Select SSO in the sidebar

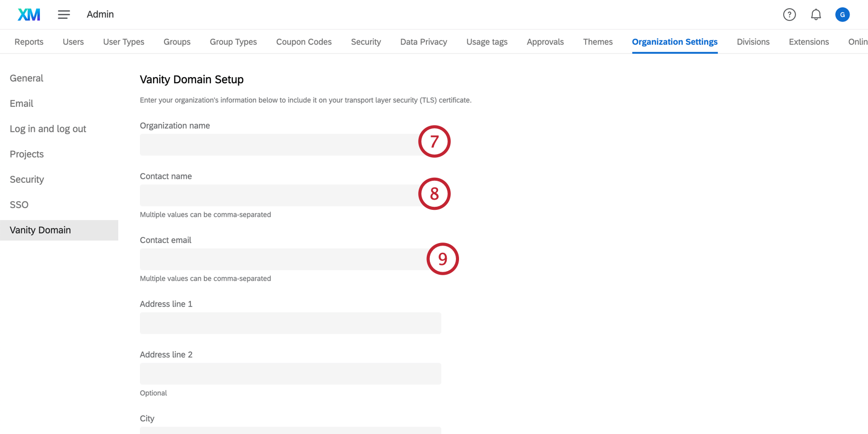(x=19, y=205)
